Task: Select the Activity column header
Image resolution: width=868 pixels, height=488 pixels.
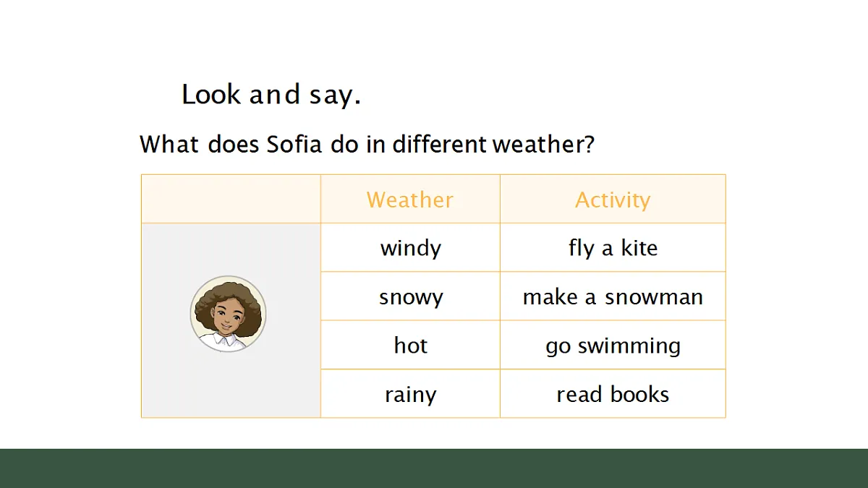Action: (x=613, y=199)
